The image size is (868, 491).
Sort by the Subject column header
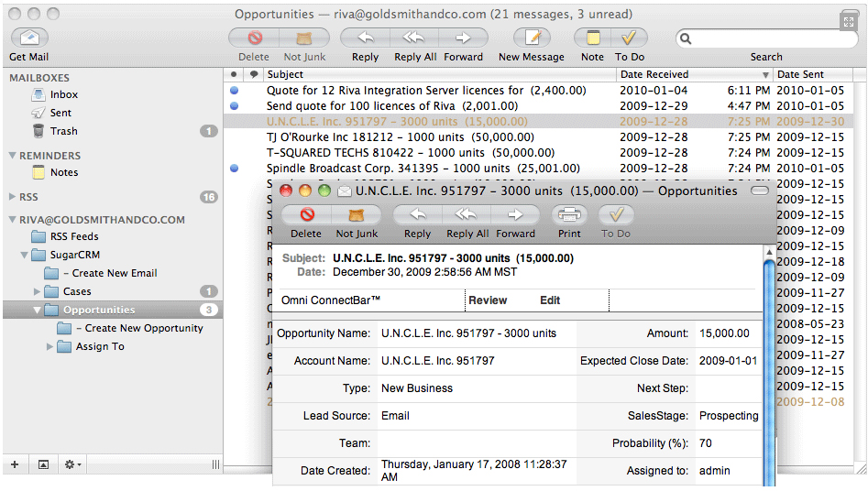click(440, 74)
